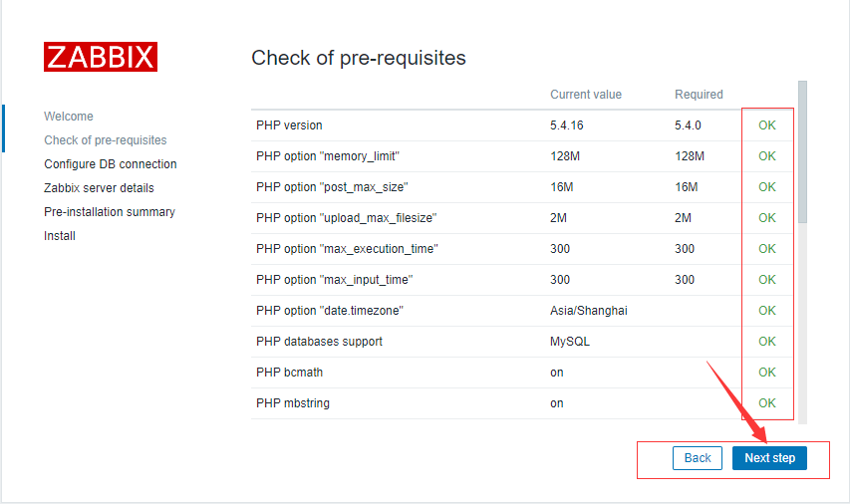This screenshot has width=850, height=504.
Task: Click the Next step button
Action: click(x=769, y=458)
